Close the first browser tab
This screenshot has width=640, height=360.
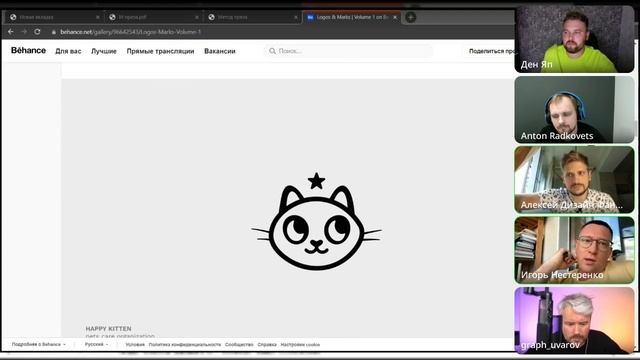(x=98, y=18)
